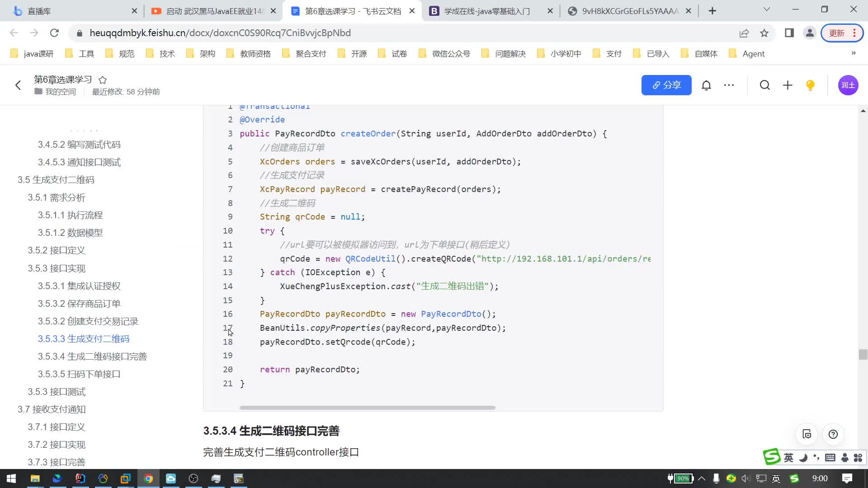Click the createOrder method name in code
Image resolution: width=868 pixels, height=488 pixels.
coord(368,134)
